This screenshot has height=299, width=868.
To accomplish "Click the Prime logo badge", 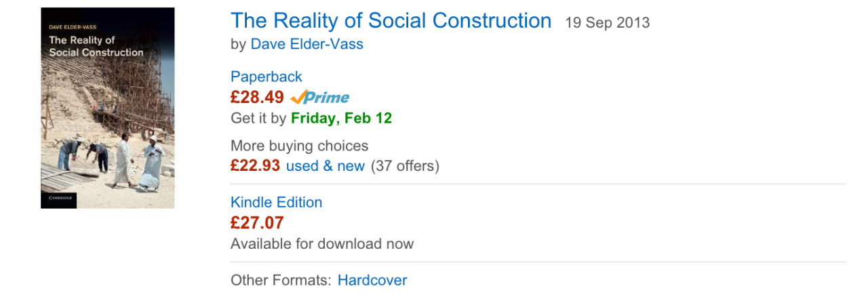I will pos(320,97).
